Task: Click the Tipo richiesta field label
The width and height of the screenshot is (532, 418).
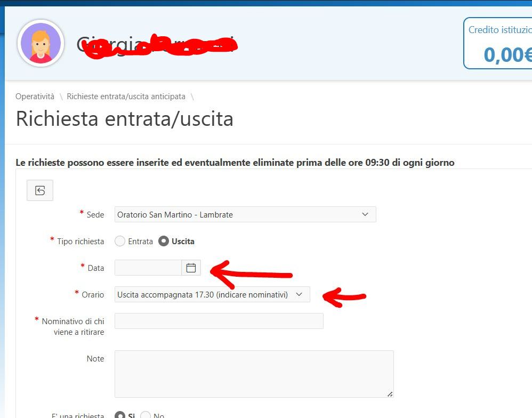Action: [x=80, y=242]
